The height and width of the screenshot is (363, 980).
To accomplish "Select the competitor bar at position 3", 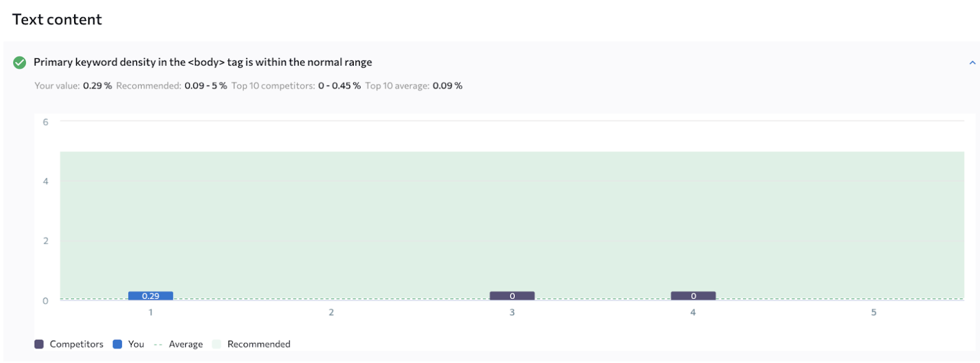I will [x=512, y=296].
